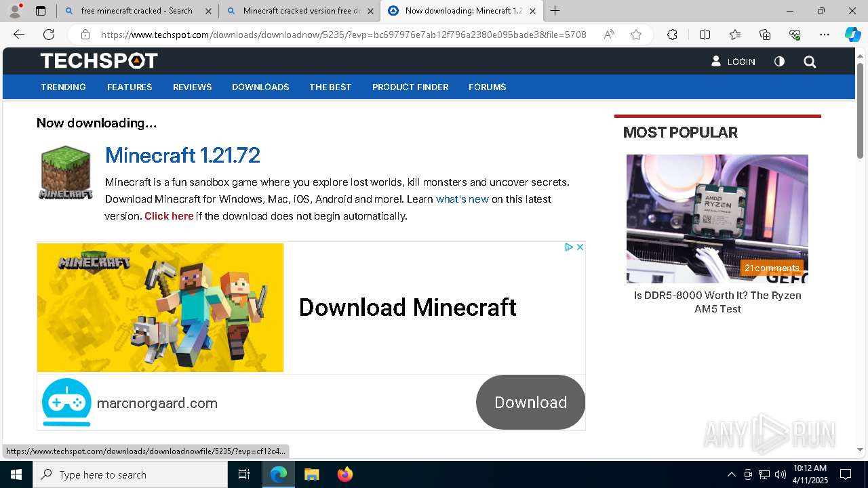The height and width of the screenshot is (488, 868).
Task: Click the '21 comments' badge
Action: point(772,268)
